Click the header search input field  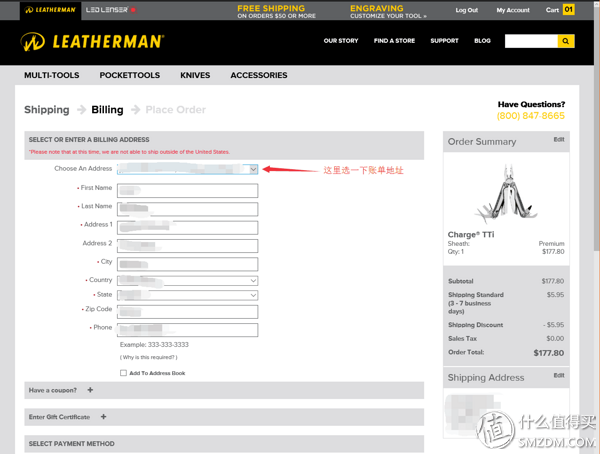coord(531,41)
